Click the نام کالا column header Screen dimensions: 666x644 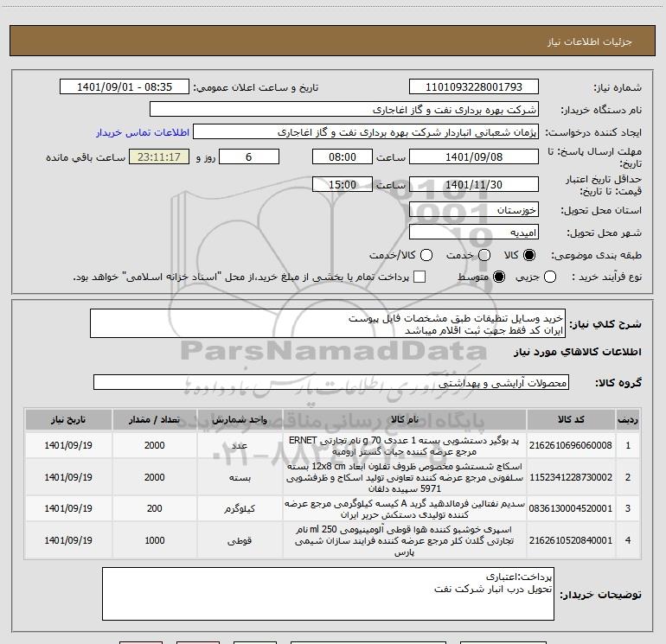pos(405,420)
